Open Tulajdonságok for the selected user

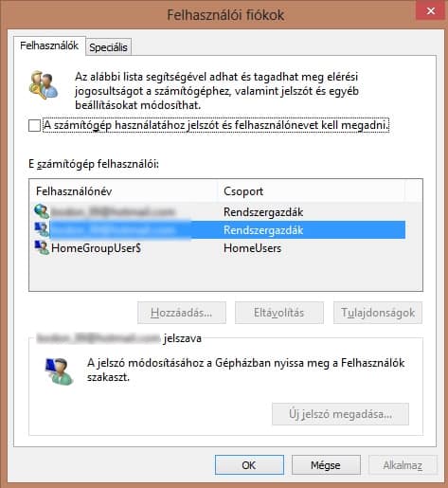[378, 313]
